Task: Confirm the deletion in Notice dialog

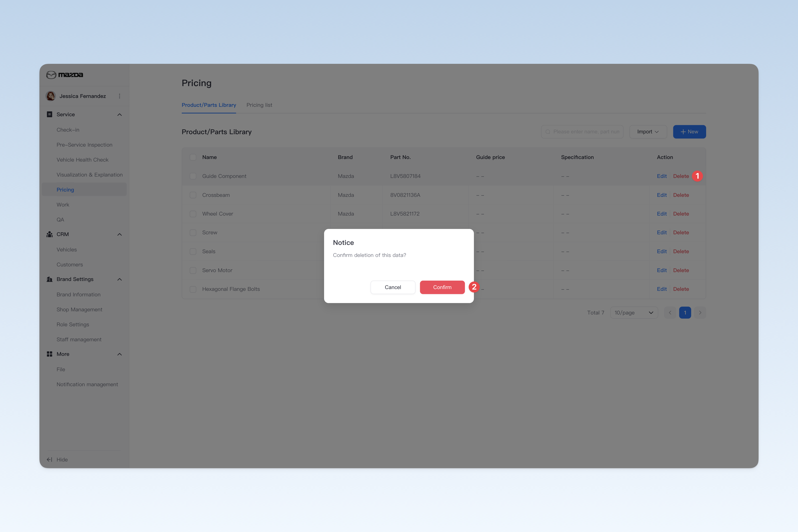Action: tap(442, 287)
